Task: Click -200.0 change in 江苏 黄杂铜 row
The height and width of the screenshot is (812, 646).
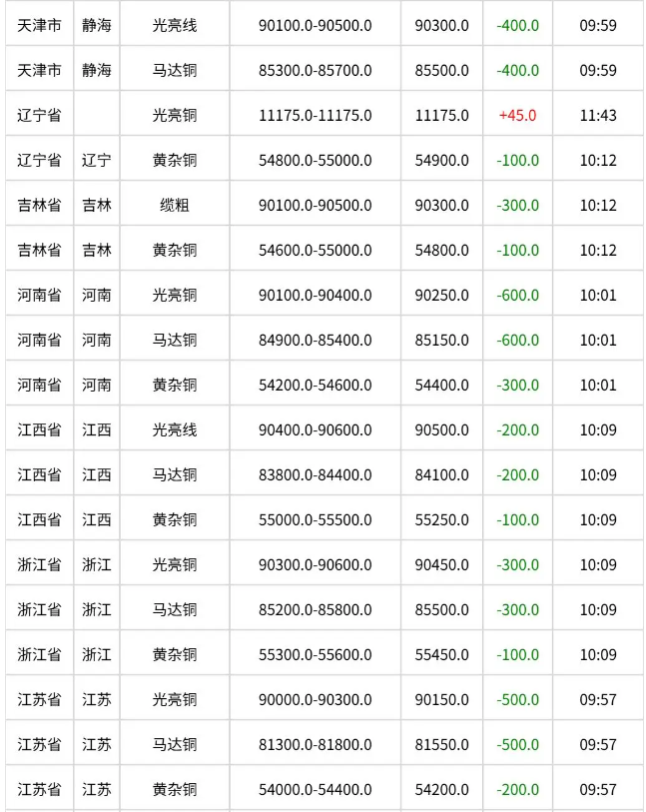Action: 517,790
